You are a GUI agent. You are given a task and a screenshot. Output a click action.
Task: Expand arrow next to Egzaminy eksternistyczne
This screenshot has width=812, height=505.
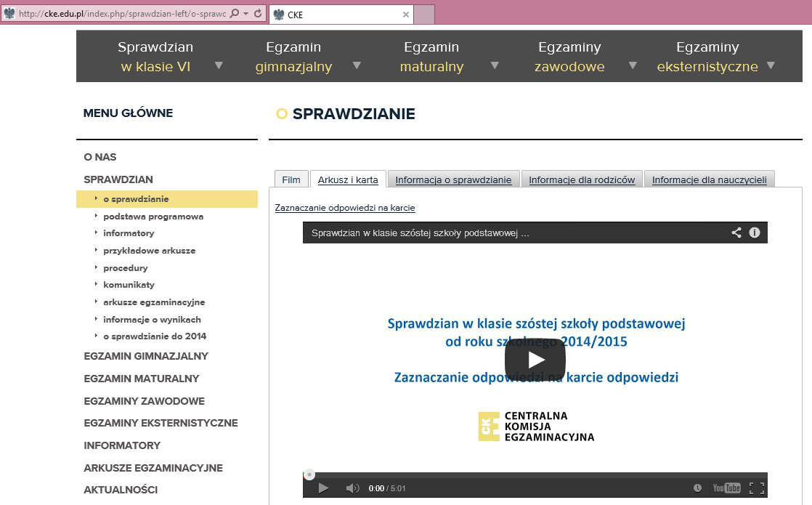coord(771,65)
